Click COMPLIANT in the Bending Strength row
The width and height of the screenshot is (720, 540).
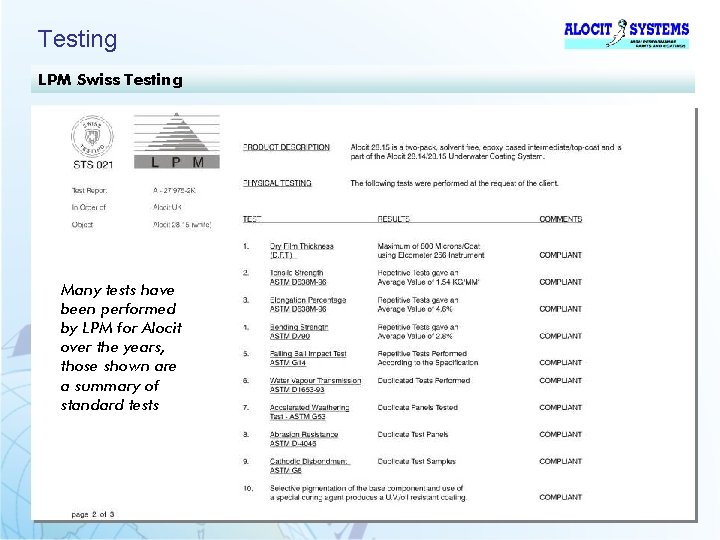(x=560, y=336)
